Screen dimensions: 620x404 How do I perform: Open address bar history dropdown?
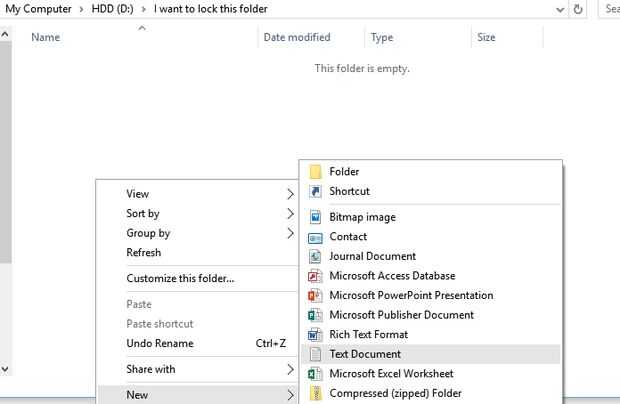tap(558, 9)
